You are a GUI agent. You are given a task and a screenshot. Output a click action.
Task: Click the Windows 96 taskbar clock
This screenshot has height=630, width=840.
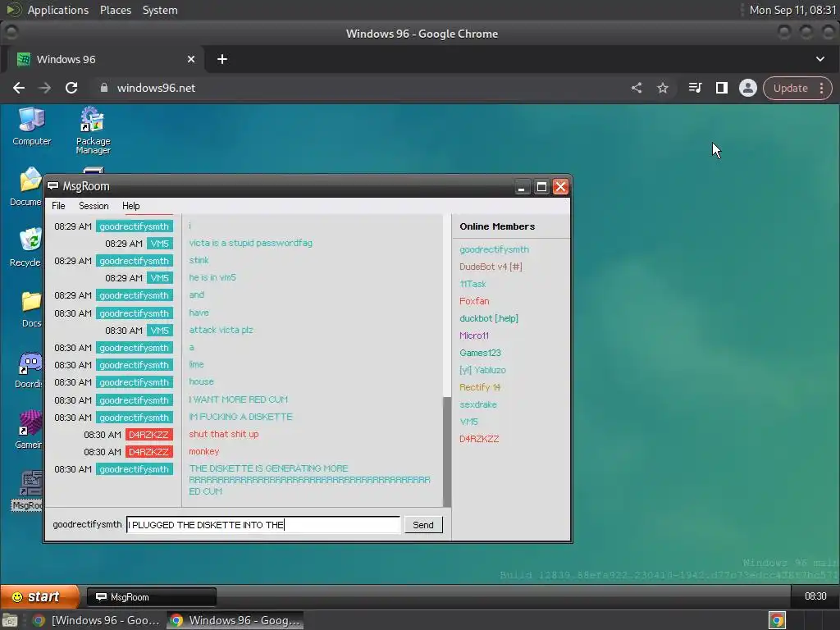(x=815, y=596)
